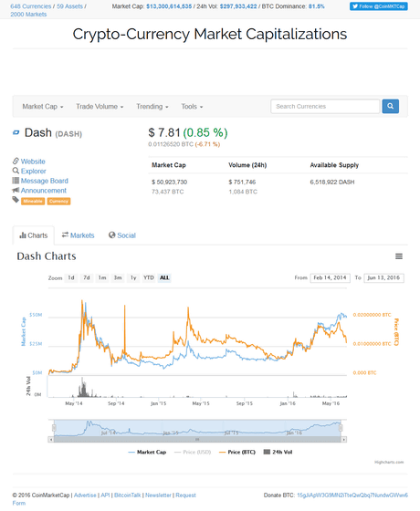This screenshot has width=420, height=511.
Task: Click the navigator scrollbar left arrow
Action: coord(51,440)
